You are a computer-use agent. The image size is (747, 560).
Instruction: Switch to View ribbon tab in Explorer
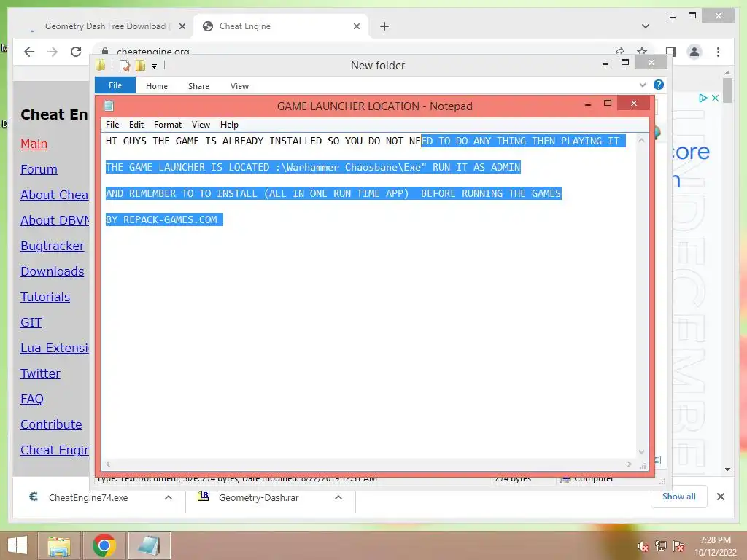click(239, 86)
